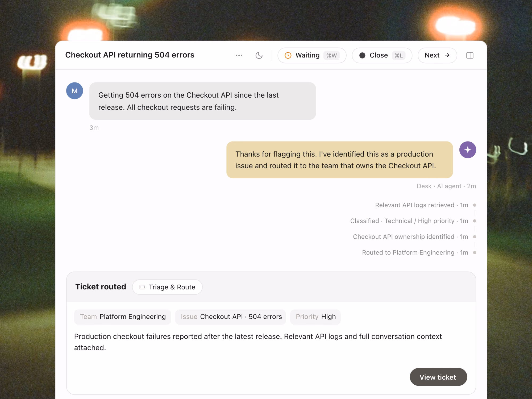The height and width of the screenshot is (399, 532).
Task: Click the customer avatar labeled M
Action: tap(74, 91)
